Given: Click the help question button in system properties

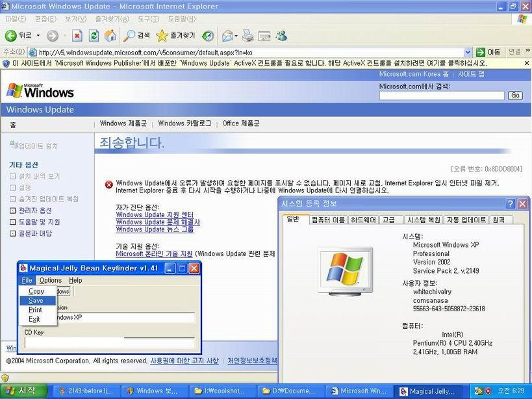Looking at the screenshot, I should (x=510, y=204).
